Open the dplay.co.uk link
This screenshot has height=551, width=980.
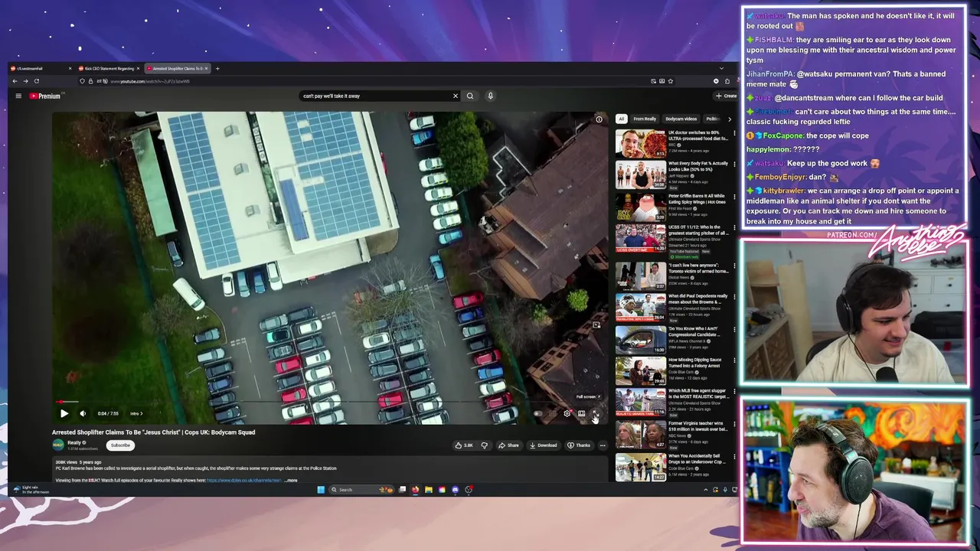[x=244, y=481]
